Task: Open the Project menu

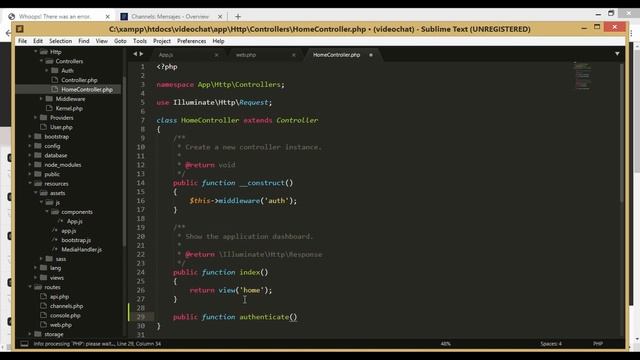Action: point(162,41)
